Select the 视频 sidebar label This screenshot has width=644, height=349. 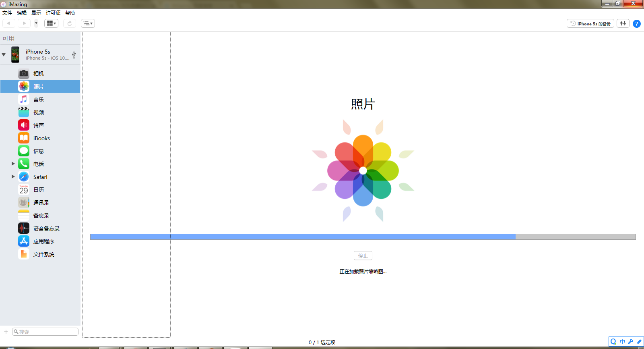39,112
